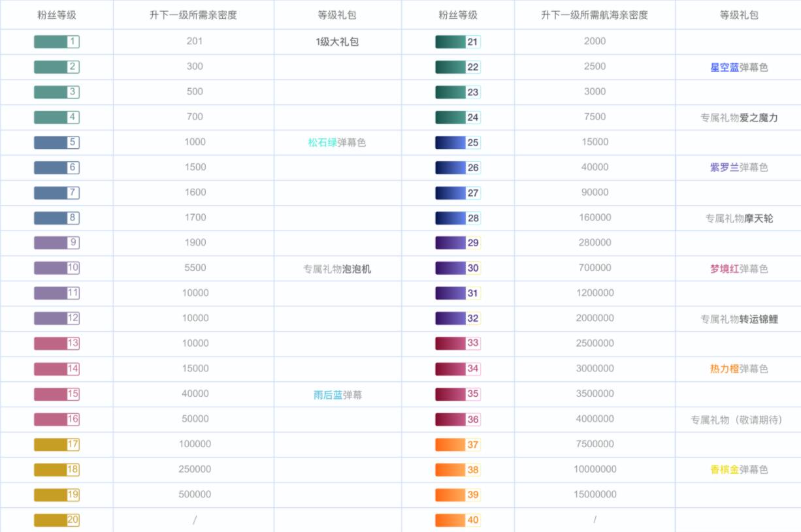Click the level 33 red fan badge
This screenshot has width=801, height=532.
(456, 343)
